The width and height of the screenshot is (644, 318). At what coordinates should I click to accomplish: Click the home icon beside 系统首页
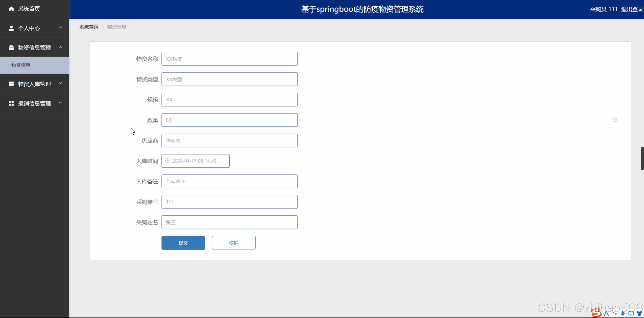point(11,9)
